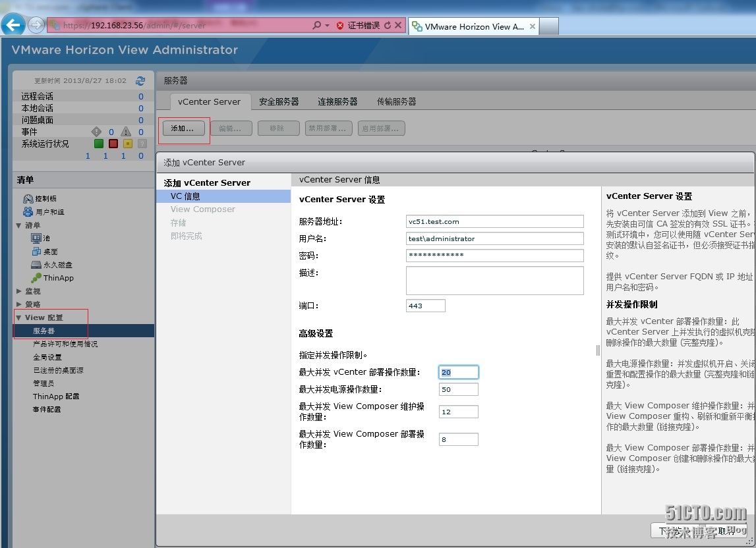This screenshot has width=756, height=548.
Task: Click the help panel splitter handle
Action: (x=598, y=350)
